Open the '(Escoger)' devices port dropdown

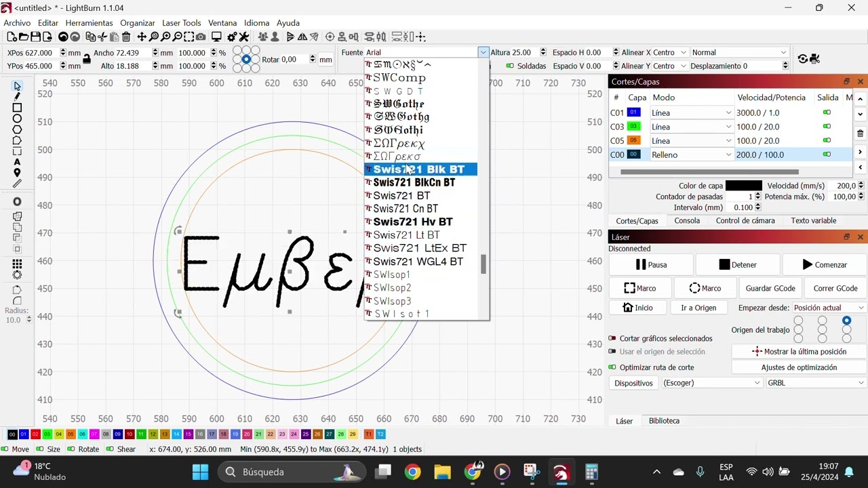(x=711, y=383)
